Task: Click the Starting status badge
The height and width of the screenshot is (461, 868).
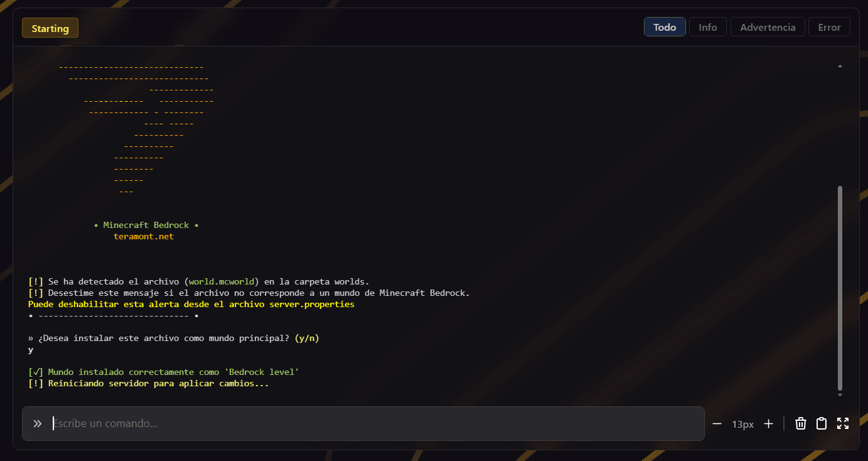Action: click(x=50, y=28)
